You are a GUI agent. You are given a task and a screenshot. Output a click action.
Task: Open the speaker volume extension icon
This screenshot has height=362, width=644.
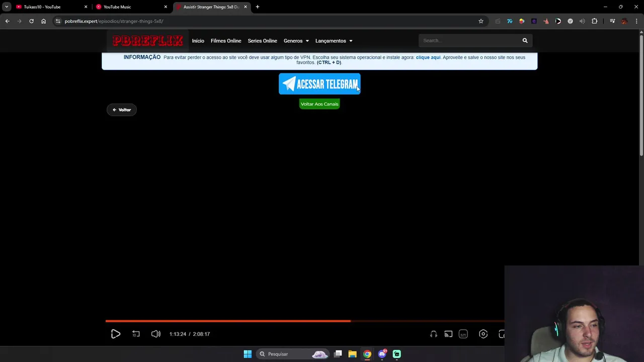click(582, 21)
